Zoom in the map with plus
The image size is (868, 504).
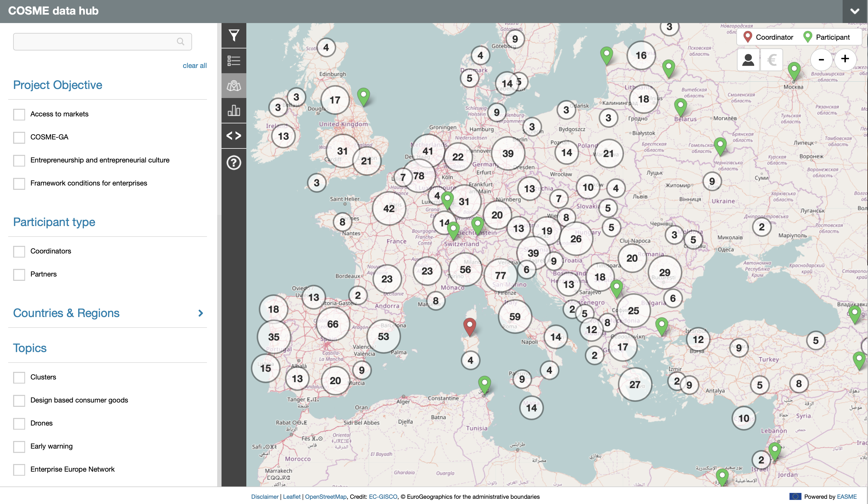(x=845, y=59)
